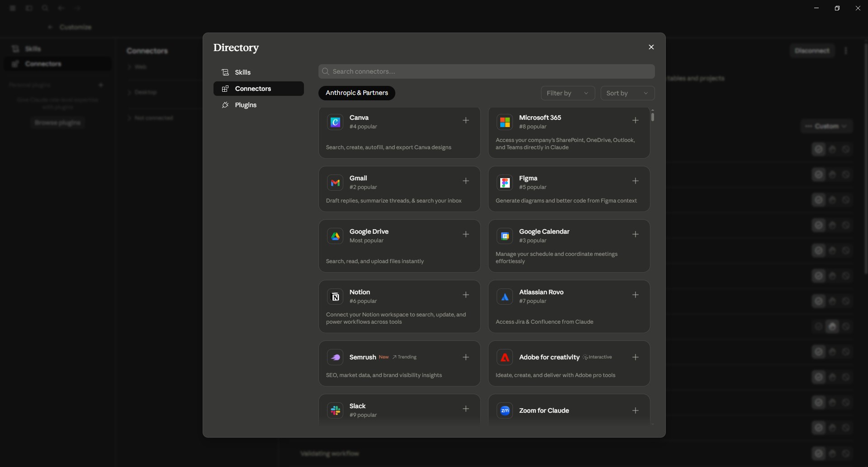868x467 pixels.
Task: Expand the Not connected group
Action: point(150,118)
